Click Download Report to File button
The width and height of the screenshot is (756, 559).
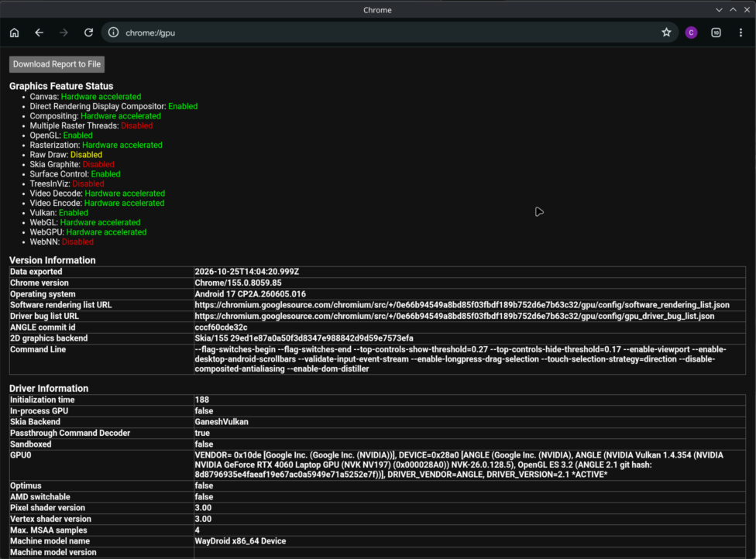[x=57, y=64]
